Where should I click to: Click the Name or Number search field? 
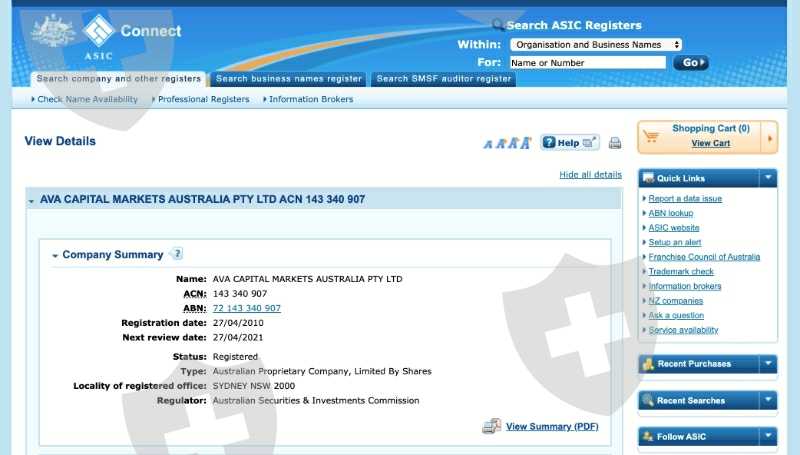point(588,63)
